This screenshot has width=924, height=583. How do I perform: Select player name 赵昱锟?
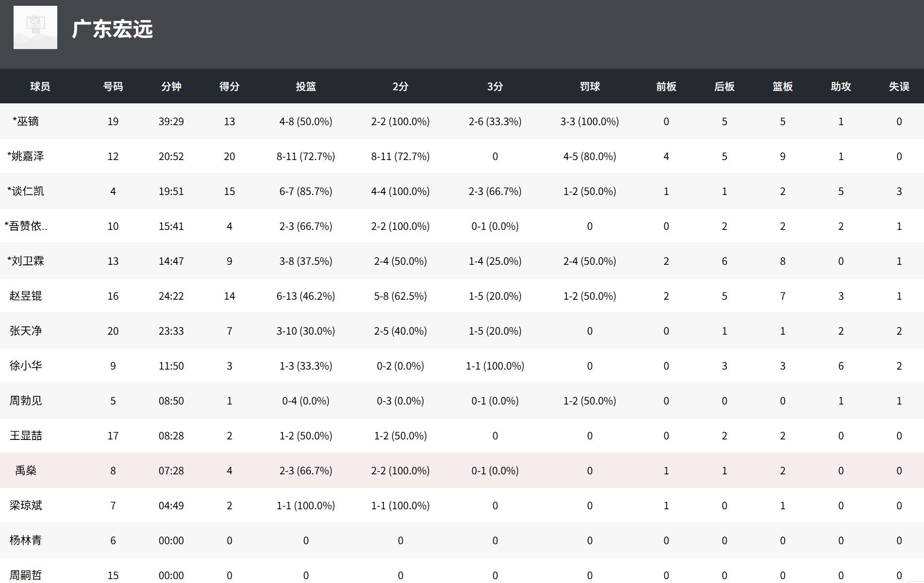pyautogui.click(x=26, y=296)
